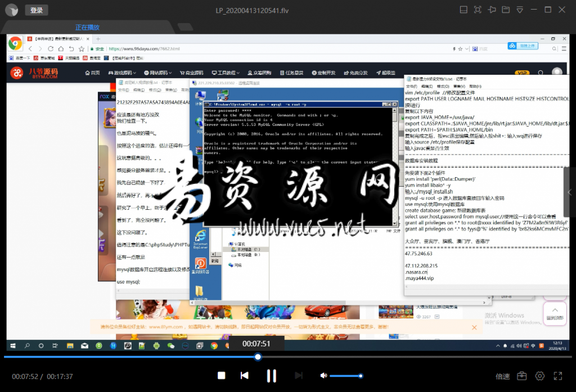This screenshot has height=392, width=576.
Task: Click the site search magnifier icon
Action: [541, 73]
